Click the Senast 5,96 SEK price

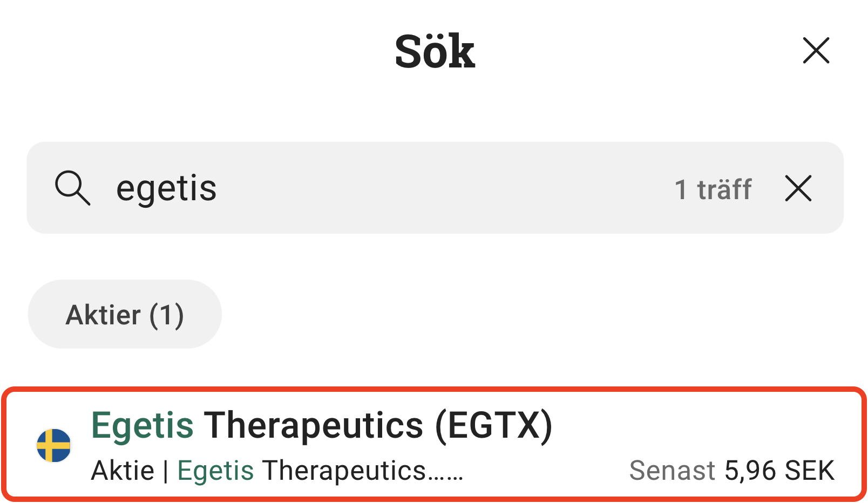(731, 471)
